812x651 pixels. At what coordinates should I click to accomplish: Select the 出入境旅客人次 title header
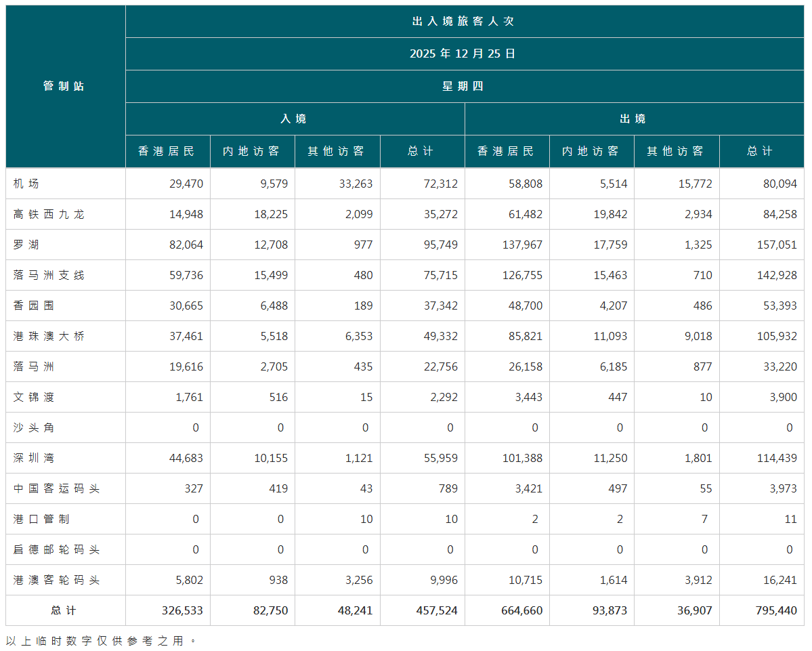click(464, 22)
